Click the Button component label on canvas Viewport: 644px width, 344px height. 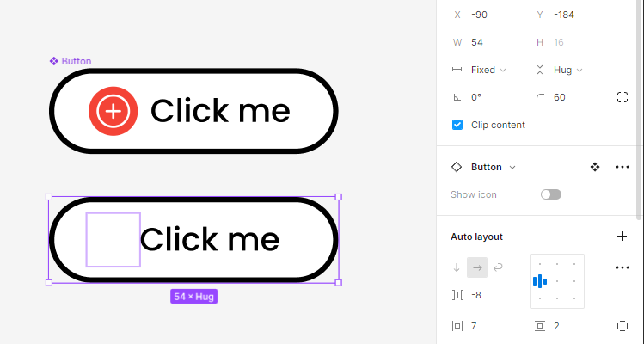[x=71, y=61]
